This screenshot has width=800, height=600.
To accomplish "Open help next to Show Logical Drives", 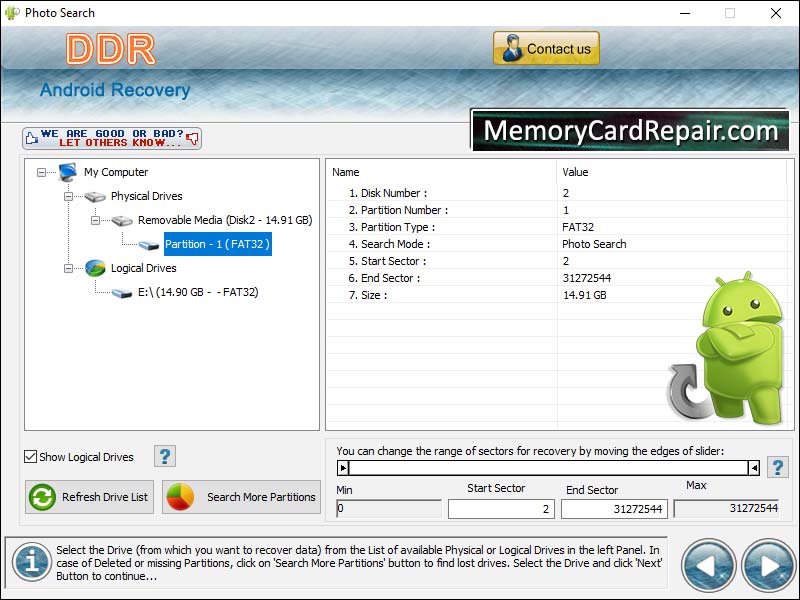I will tap(165, 456).
